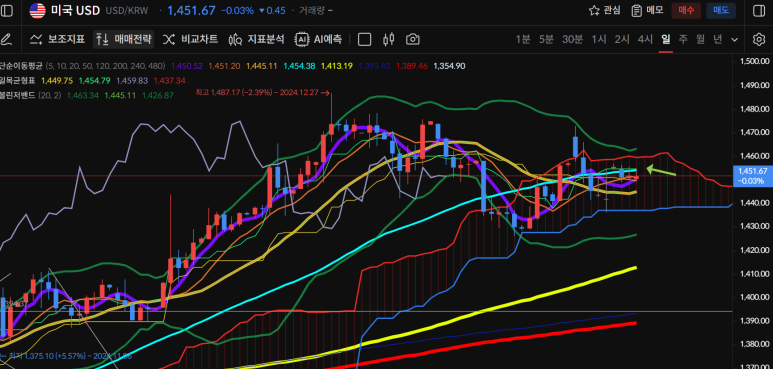
Task: Click the 1,449.75 Ichimoku value
Action: coord(58,80)
